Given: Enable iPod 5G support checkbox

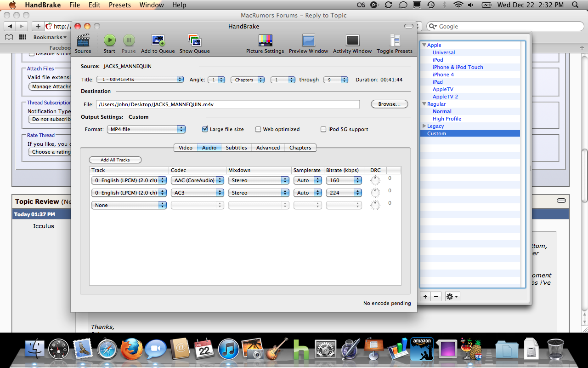Looking at the screenshot, I should [323, 129].
